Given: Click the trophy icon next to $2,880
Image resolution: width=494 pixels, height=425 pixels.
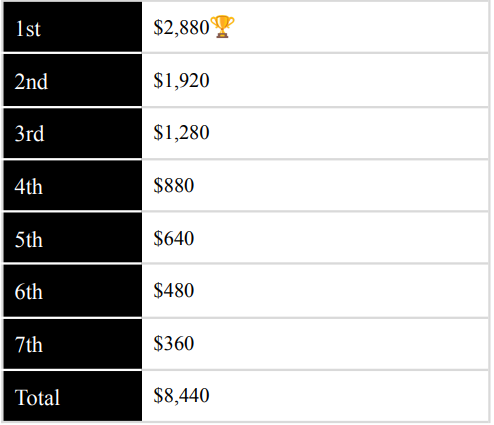Looking at the screenshot, I should [223, 27].
